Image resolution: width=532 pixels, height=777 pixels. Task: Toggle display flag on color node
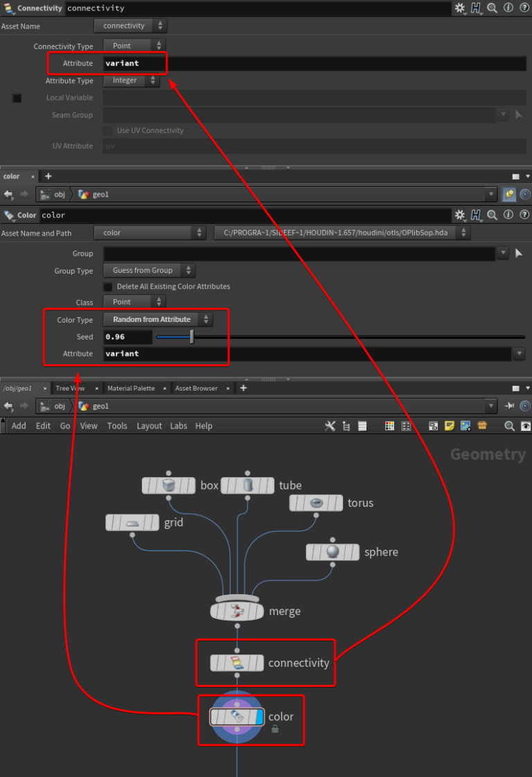(x=259, y=717)
